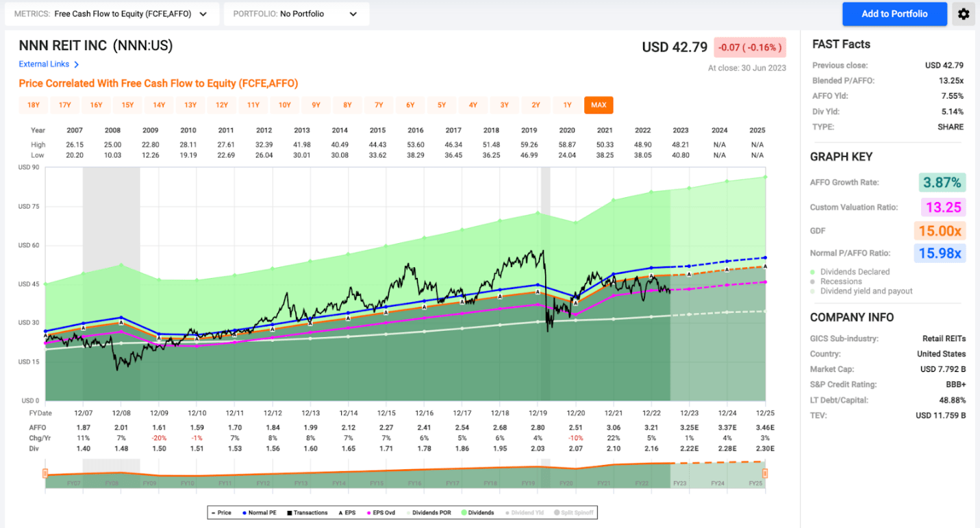
Task: Select the 11Y time range tab
Action: (x=253, y=105)
